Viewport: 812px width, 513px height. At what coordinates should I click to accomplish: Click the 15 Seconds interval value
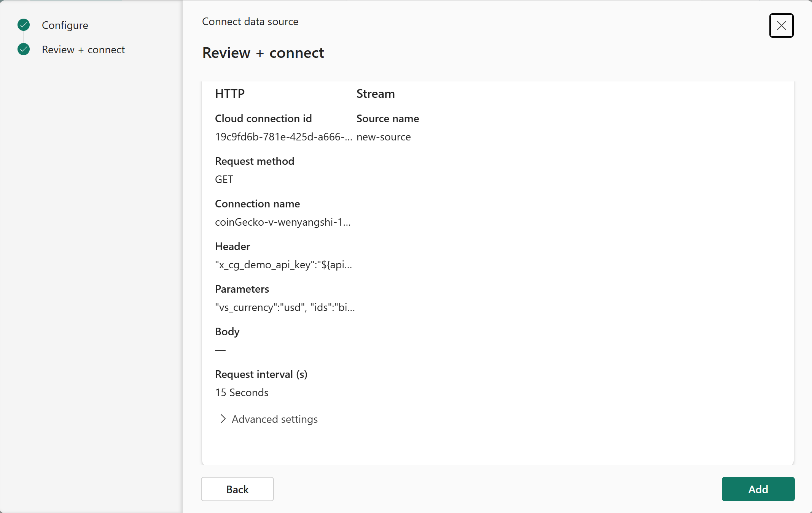click(242, 392)
